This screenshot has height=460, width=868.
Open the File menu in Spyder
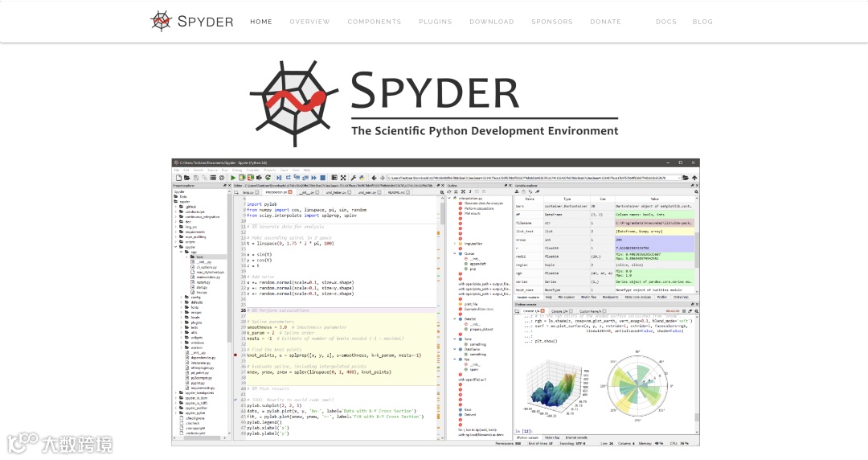click(x=177, y=170)
